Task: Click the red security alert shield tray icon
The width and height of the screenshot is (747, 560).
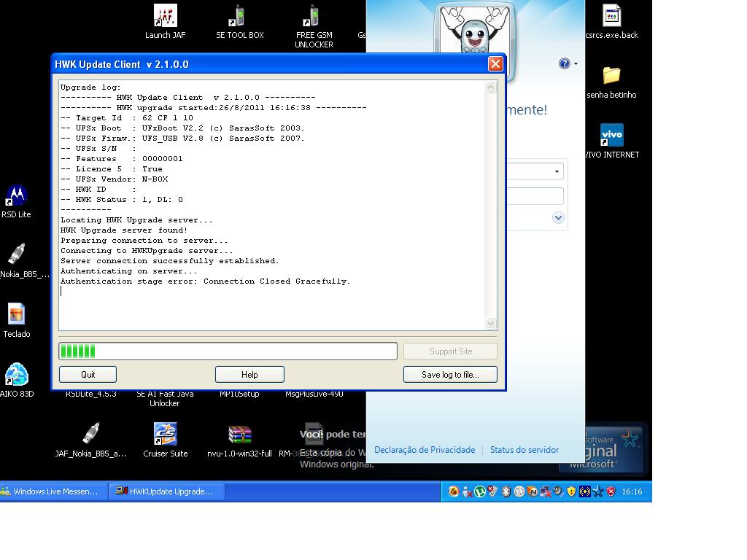Action: pyautogui.click(x=611, y=491)
